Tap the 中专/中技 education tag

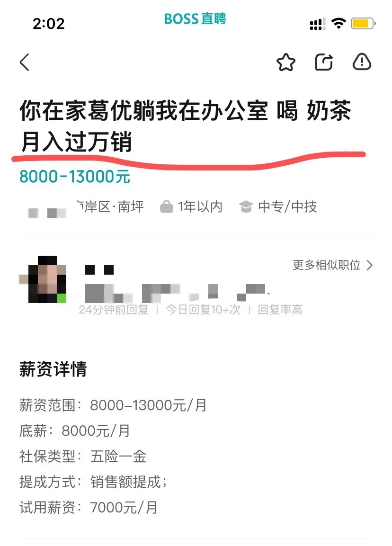tap(287, 206)
